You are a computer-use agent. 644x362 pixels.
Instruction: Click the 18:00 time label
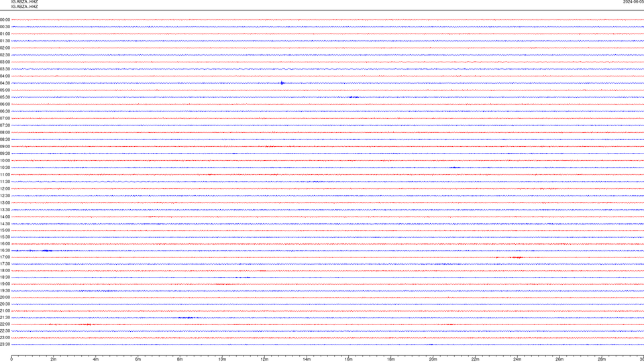tap(5, 270)
